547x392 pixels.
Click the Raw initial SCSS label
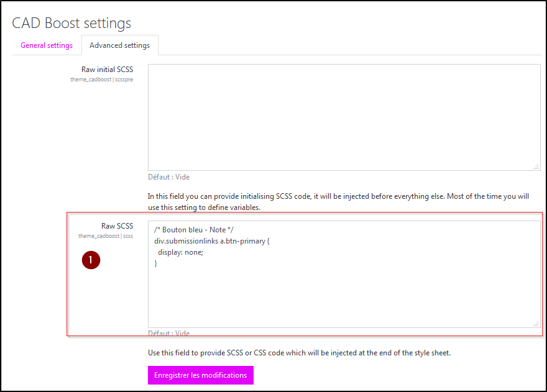click(107, 70)
